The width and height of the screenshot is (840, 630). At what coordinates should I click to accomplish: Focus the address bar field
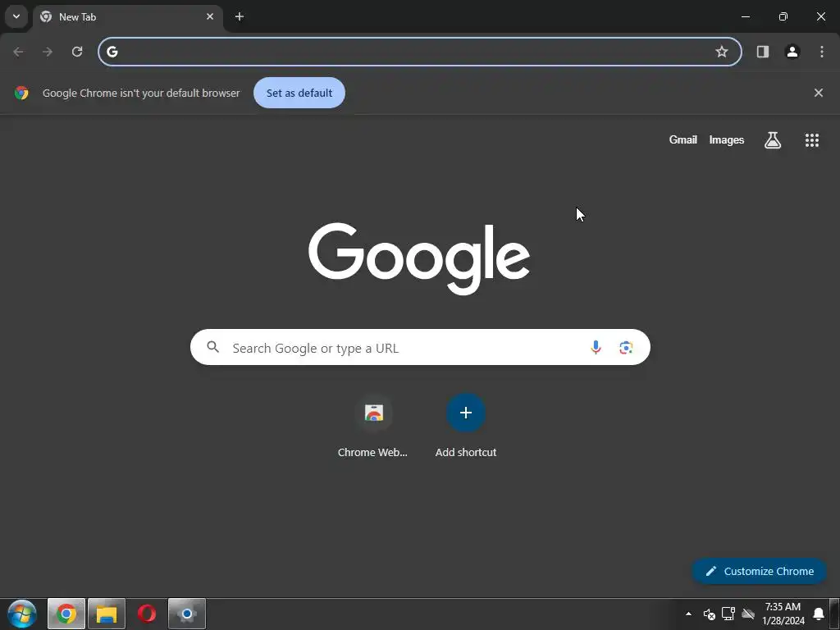(x=419, y=52)
